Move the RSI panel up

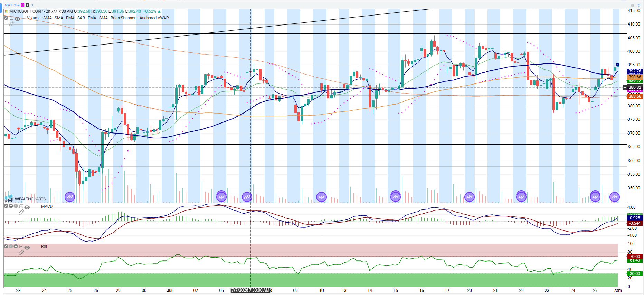tap(16, 246)
